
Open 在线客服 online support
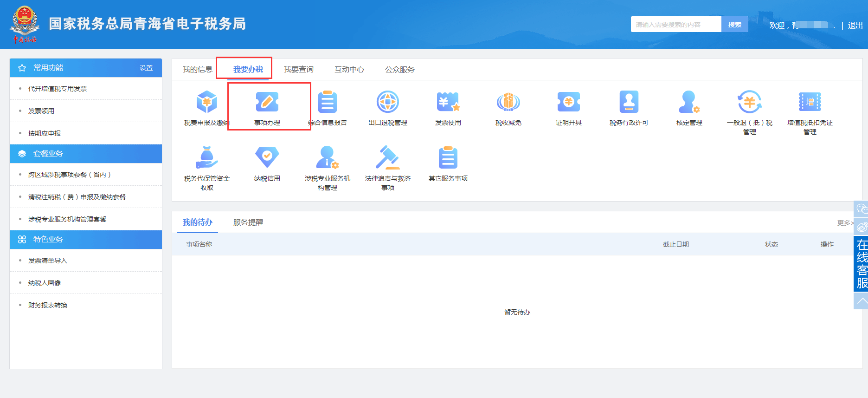(862, 264)
